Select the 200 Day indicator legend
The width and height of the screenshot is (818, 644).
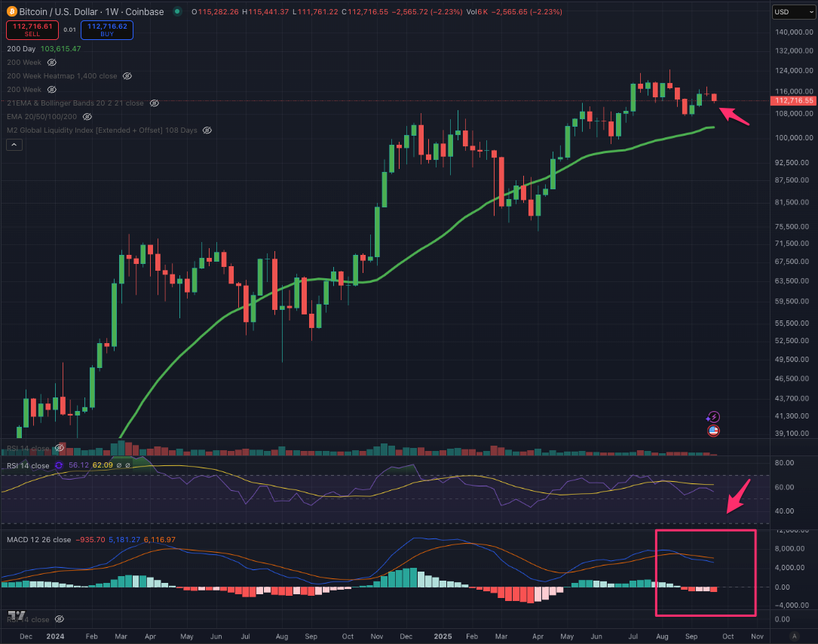(x=21, y=48)
